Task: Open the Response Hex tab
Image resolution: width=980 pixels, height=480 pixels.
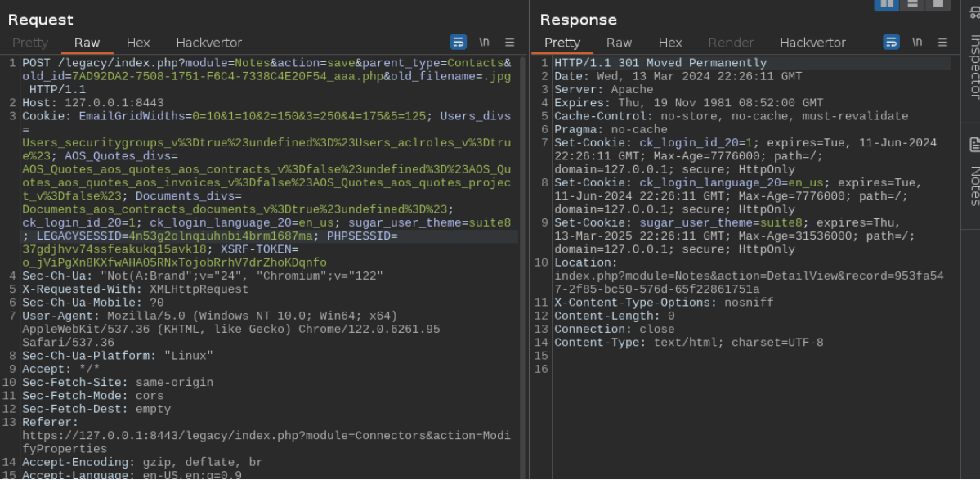Action: (x=670, y=43)
